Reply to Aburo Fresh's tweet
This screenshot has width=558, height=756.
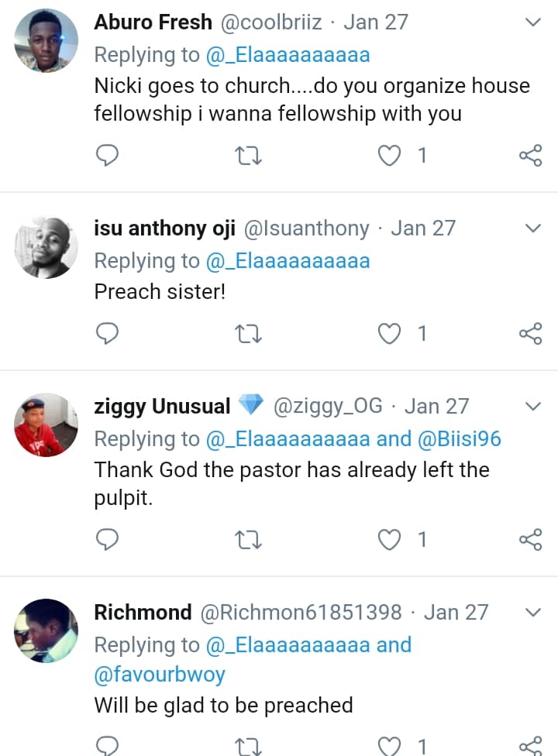click(106, 156)
